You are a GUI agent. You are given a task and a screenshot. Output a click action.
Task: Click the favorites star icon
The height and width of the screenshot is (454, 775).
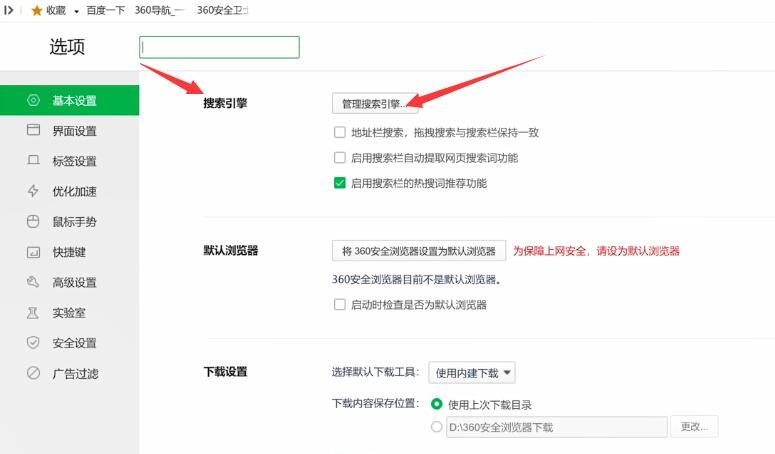[x=37, y=10]
